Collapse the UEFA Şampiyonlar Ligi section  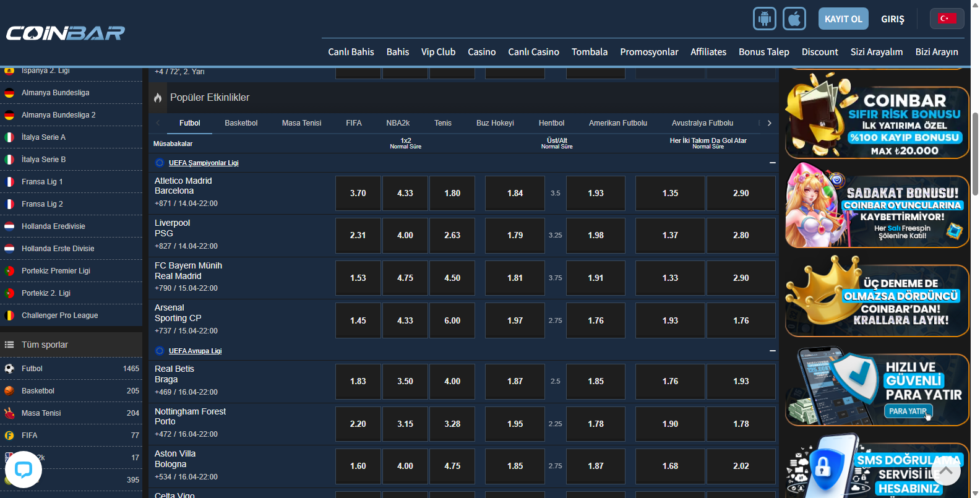coord(772,163)
